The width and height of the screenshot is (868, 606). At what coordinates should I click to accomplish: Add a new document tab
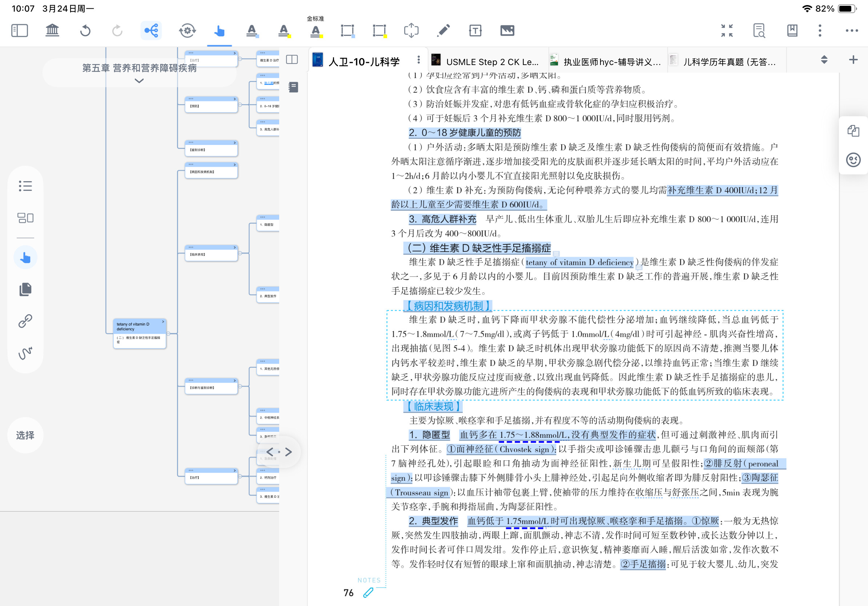coord(853,60)
